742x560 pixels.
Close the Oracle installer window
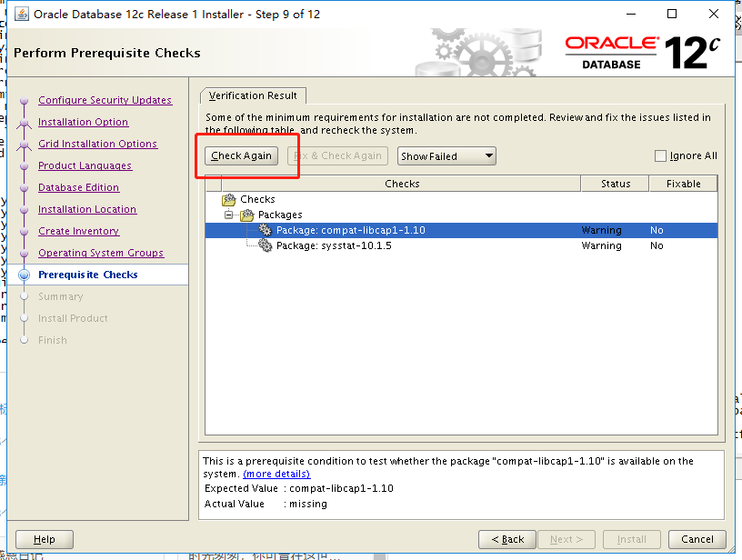714,14
